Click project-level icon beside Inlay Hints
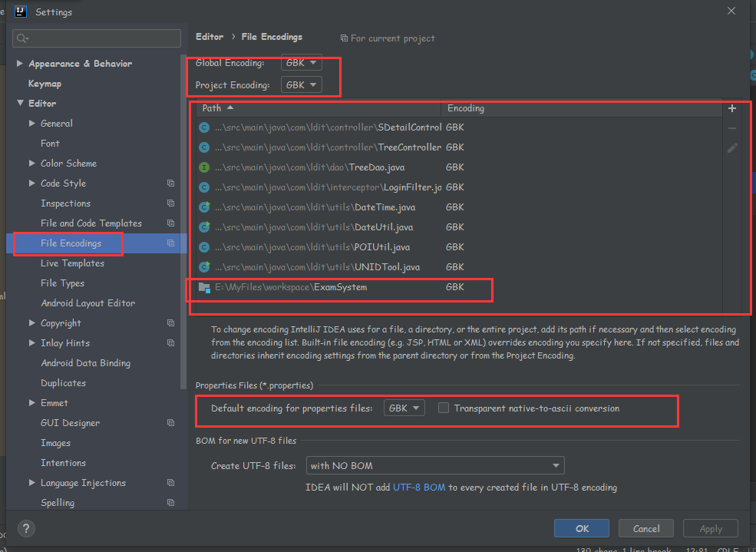 [170, 342]
